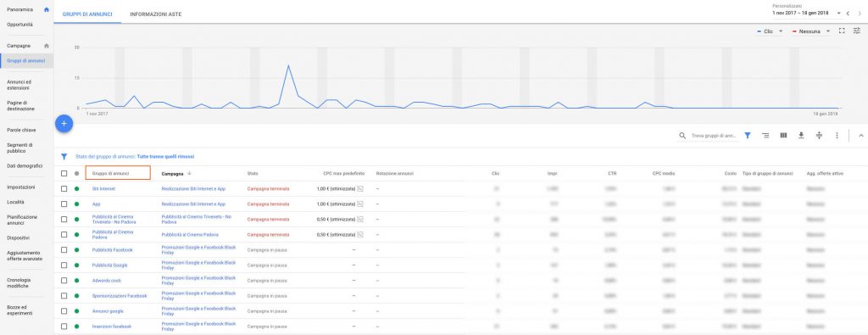
Task: Open the Sponsorizzazioni Facebook ad group link
Action: (120, 296)
